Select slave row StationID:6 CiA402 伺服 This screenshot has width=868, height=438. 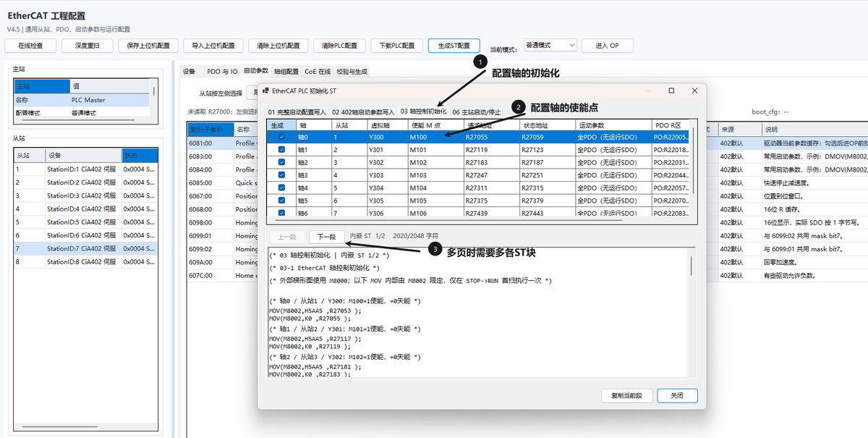pyautogui.click(x=85, y=235)
